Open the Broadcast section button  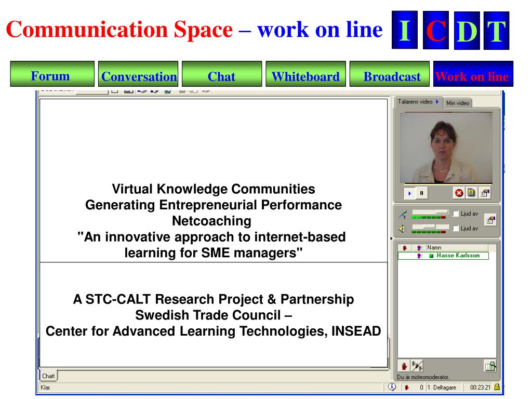coord(390,74)
